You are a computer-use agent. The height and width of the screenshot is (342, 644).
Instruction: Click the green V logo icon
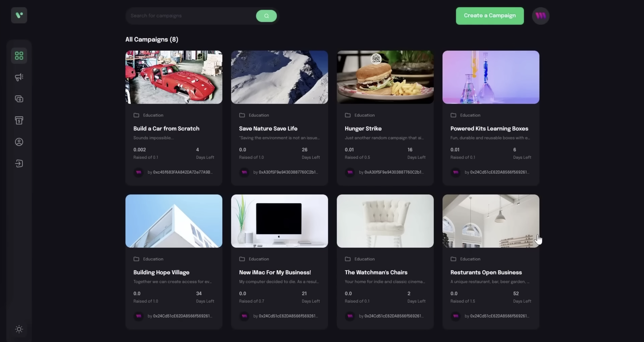[x=19, y=15]
